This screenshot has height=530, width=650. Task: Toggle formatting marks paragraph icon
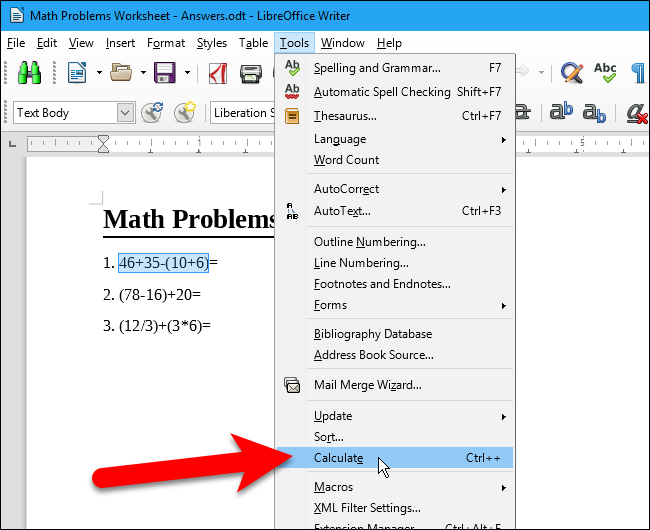tap(638, 73)
